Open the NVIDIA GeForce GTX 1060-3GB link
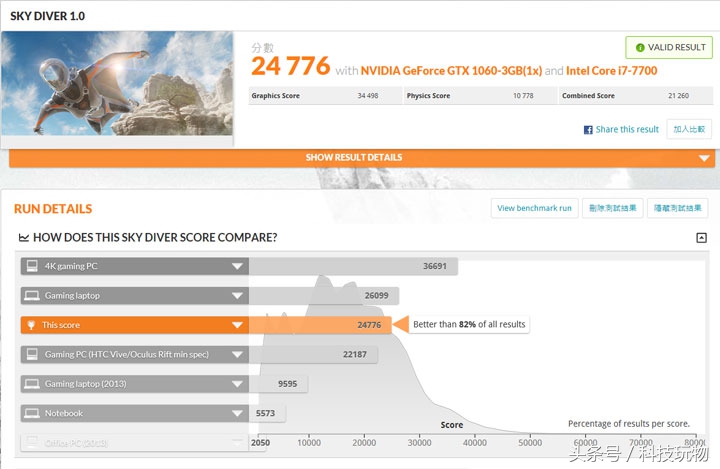720x469 pixels. (451, 71)
